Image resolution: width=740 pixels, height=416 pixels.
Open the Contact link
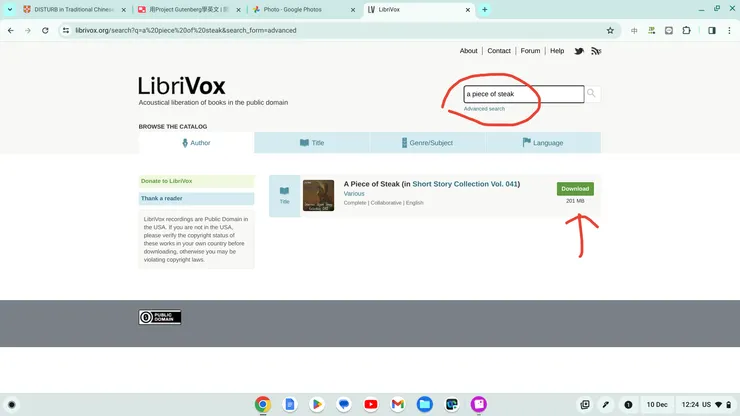click(499, 51)
